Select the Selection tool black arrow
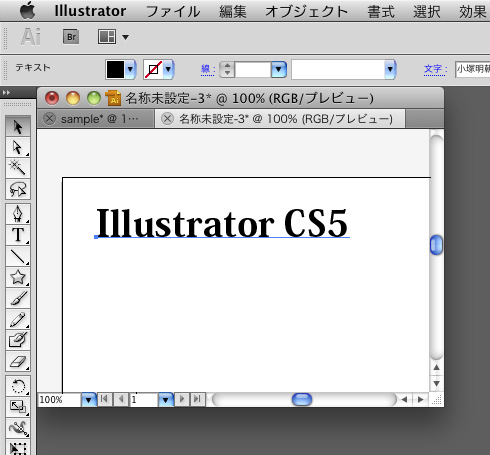The width and height of the screenshot is (490, 455). pos(18,127)
